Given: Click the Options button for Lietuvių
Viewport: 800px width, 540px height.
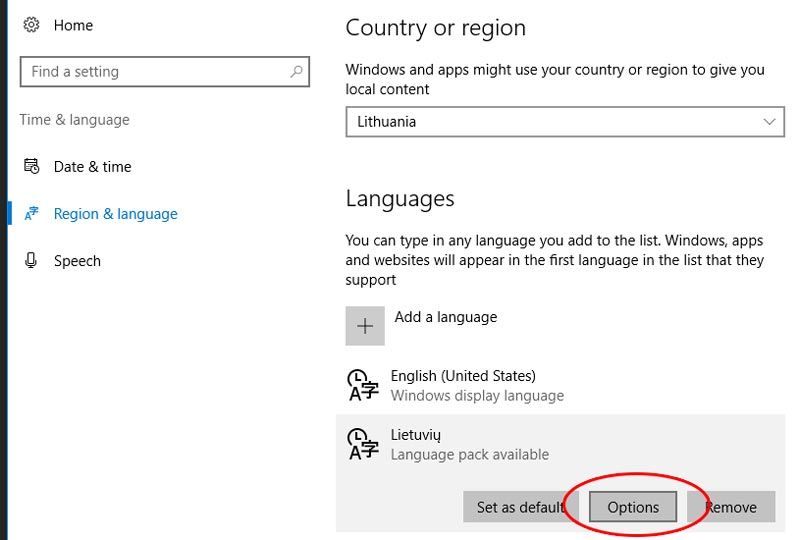Looking at the screenshot, I should point(633,507).
